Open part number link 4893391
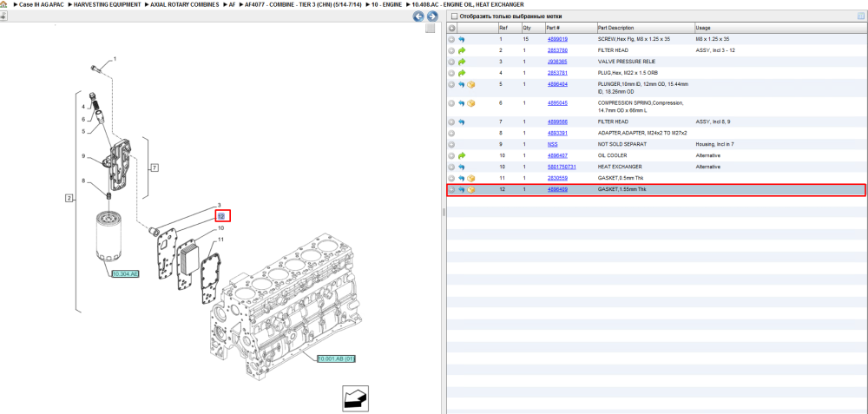868x414 pixels. point(557,133)
